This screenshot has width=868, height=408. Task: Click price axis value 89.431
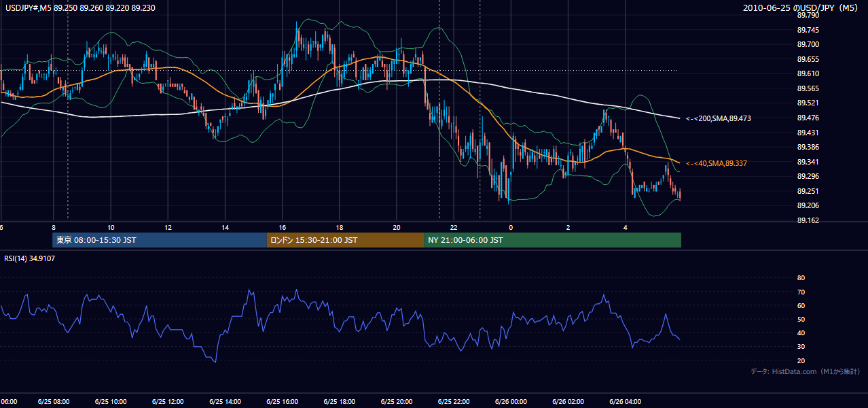808,133
